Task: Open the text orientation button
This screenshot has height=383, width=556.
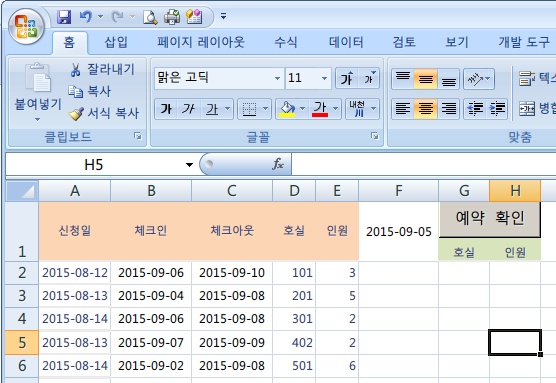Action: 479,79
